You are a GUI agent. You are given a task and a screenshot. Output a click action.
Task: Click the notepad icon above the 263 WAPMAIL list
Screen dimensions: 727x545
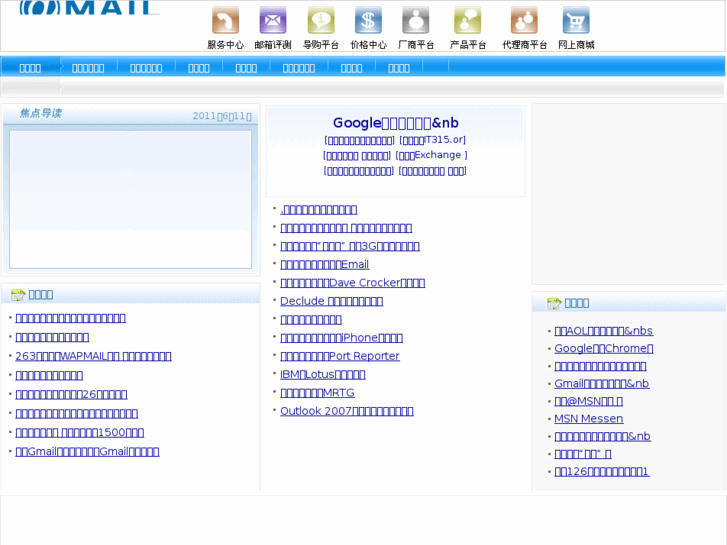point(18,295)
